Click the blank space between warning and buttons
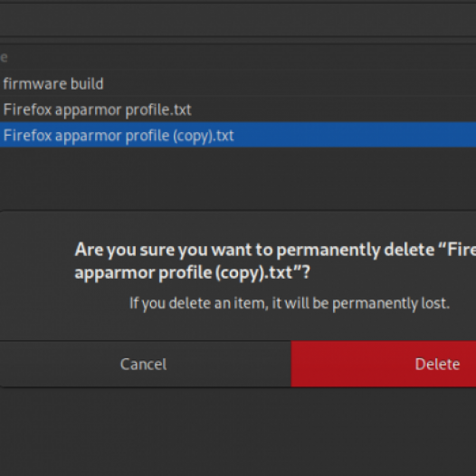Viewport: 476px width, 476px height. pos(238,327)
